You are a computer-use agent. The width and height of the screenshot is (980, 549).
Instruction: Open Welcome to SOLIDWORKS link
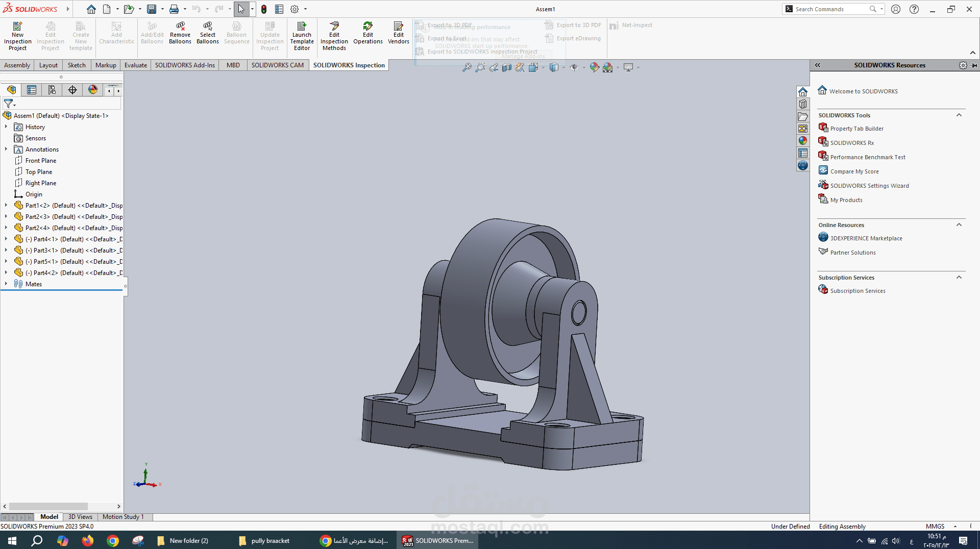coord(863,91)
